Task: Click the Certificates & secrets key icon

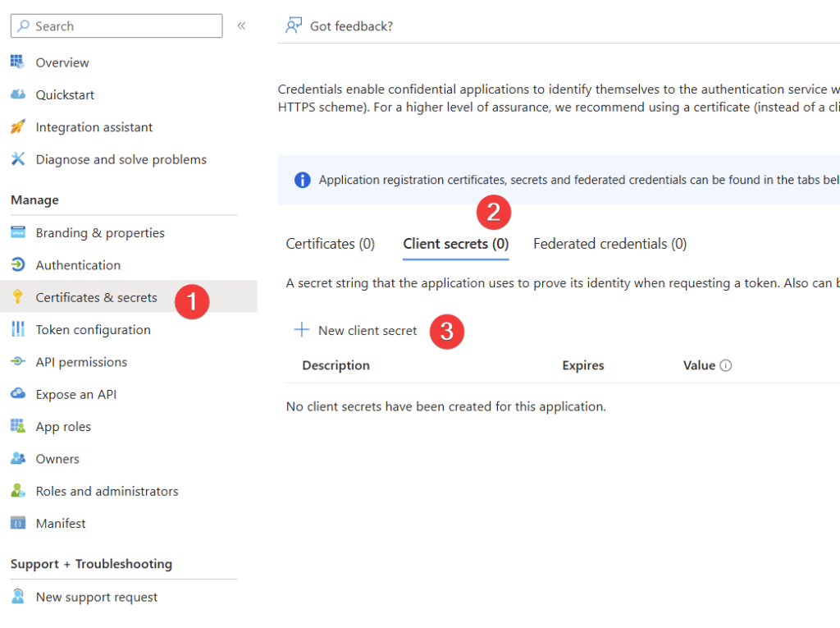Action: coord(18,297)
